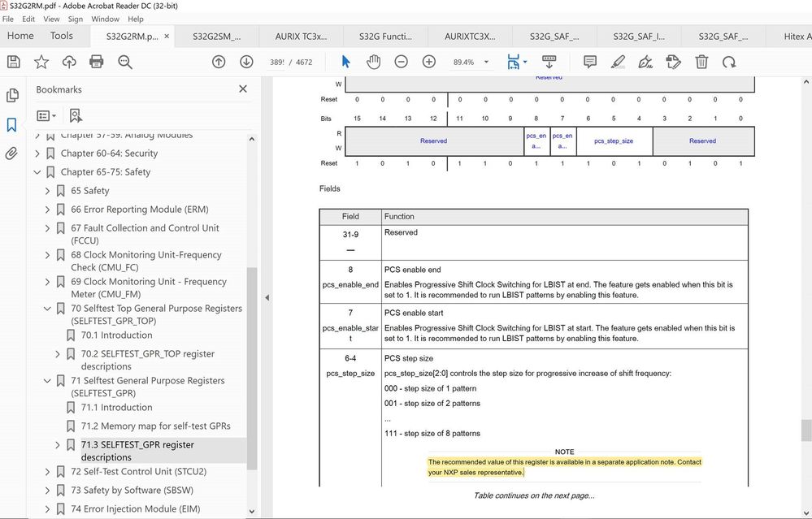The height and width of the screenshot is (519, 812).
Task: Close the Bookmarks panel
Action: click(x=243, y=89)
